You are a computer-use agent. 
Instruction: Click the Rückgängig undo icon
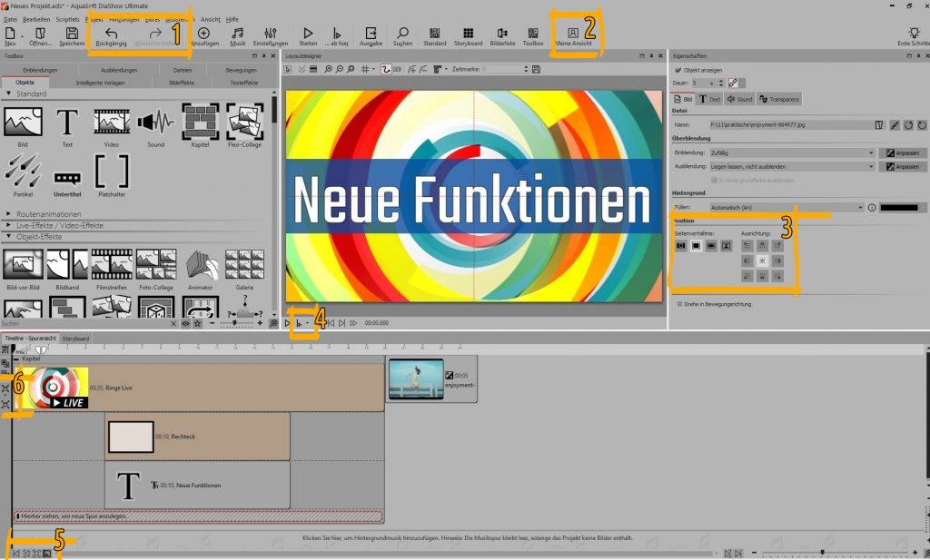111,35
